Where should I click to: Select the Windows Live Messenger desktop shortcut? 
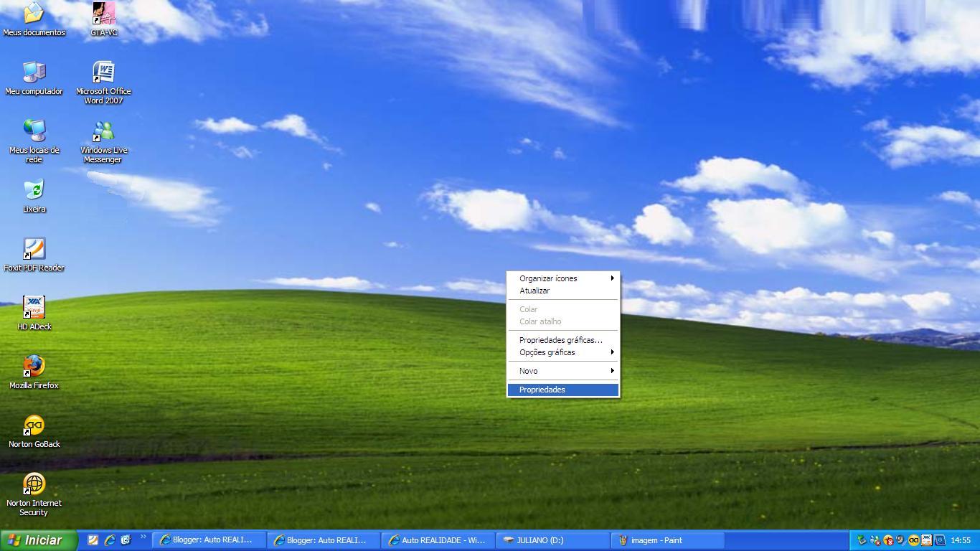pos(104,141)
